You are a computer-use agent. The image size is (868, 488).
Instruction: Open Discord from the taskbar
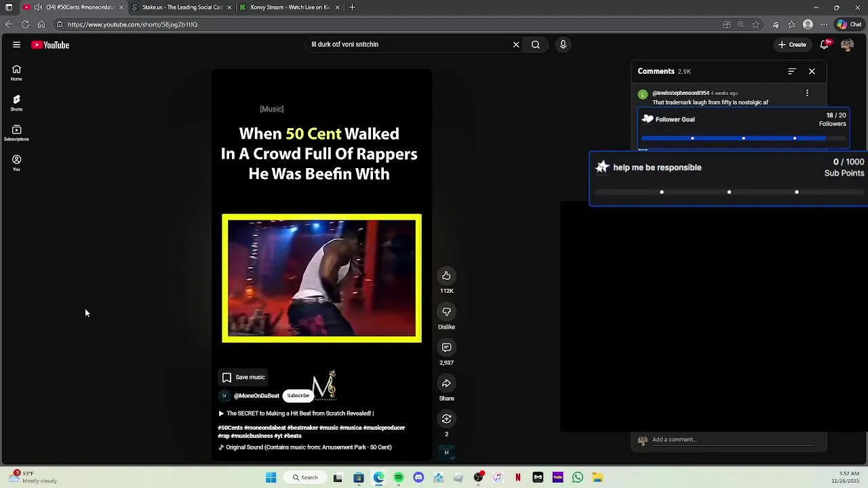418,478
